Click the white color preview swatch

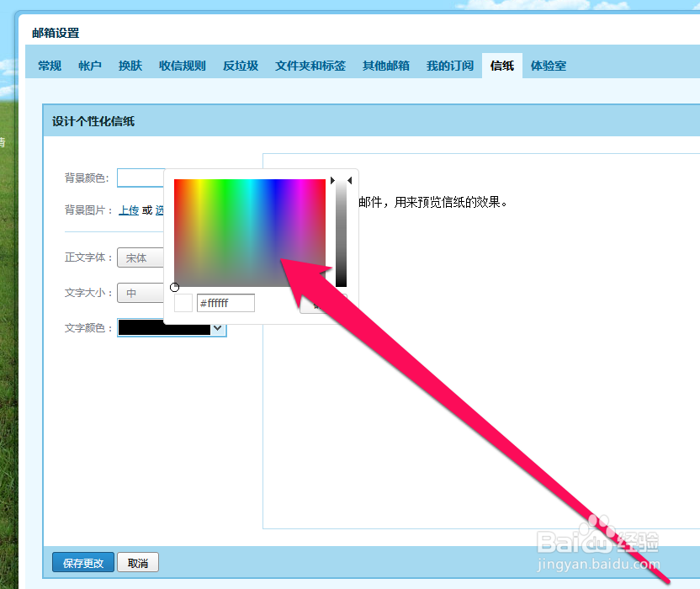click(x=183, y=303)
